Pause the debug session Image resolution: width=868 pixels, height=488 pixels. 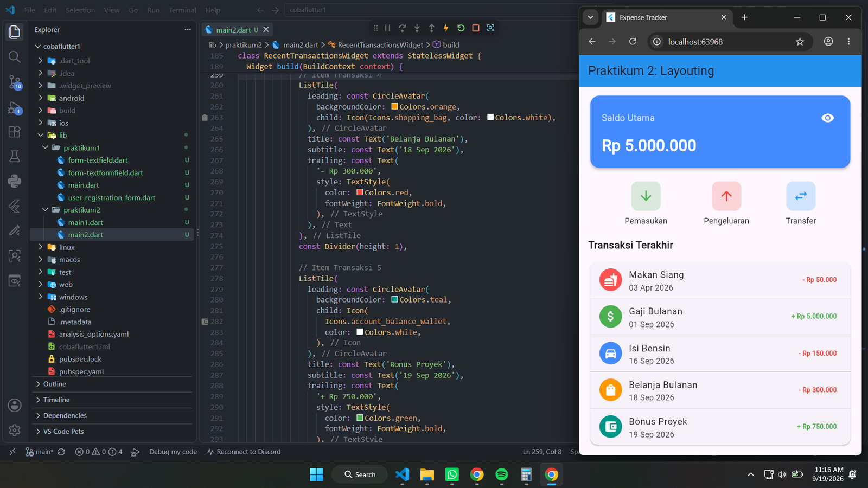[x=387, y=28]
